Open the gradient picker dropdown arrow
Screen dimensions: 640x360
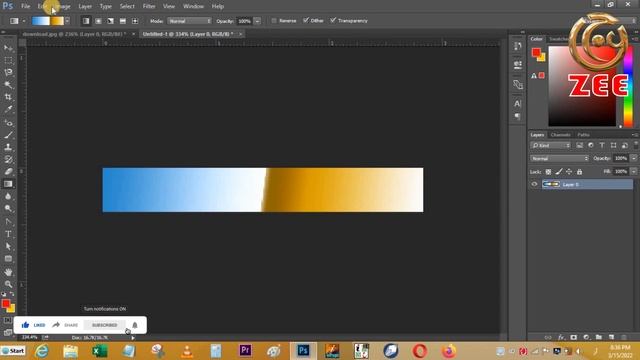coord(67,21)
